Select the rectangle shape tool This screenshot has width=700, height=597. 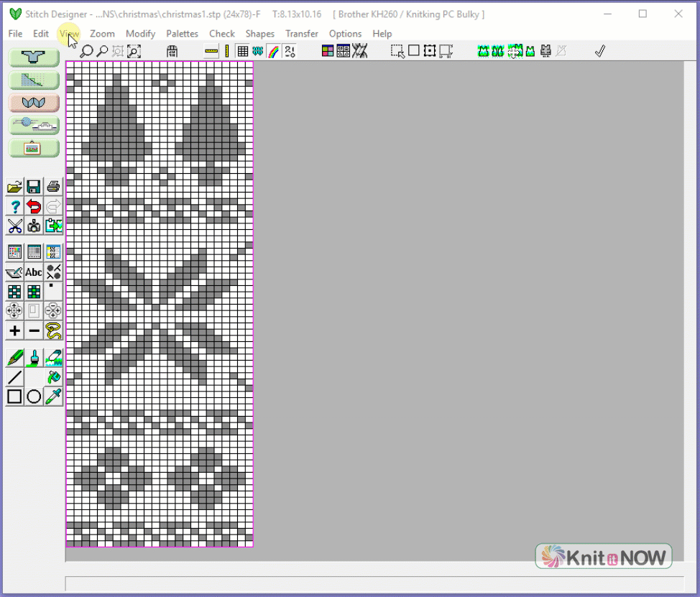click(x=14, y=397)
